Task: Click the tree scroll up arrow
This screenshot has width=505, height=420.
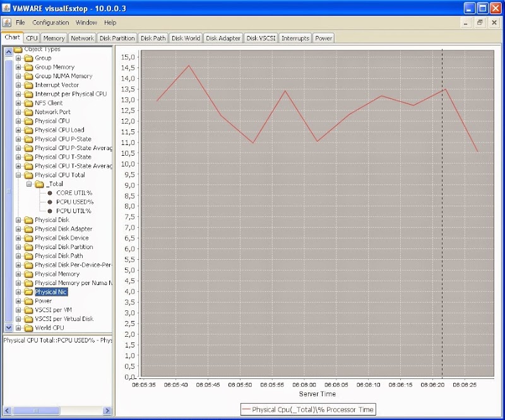Action: (9, 52)
